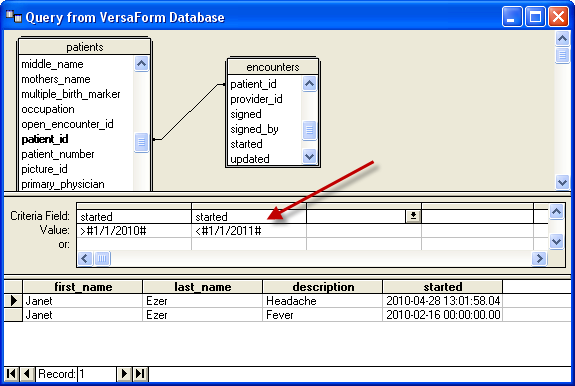Go to the next record
The height and width of the screenshot is (386, 575).
(x=124, y=374)
